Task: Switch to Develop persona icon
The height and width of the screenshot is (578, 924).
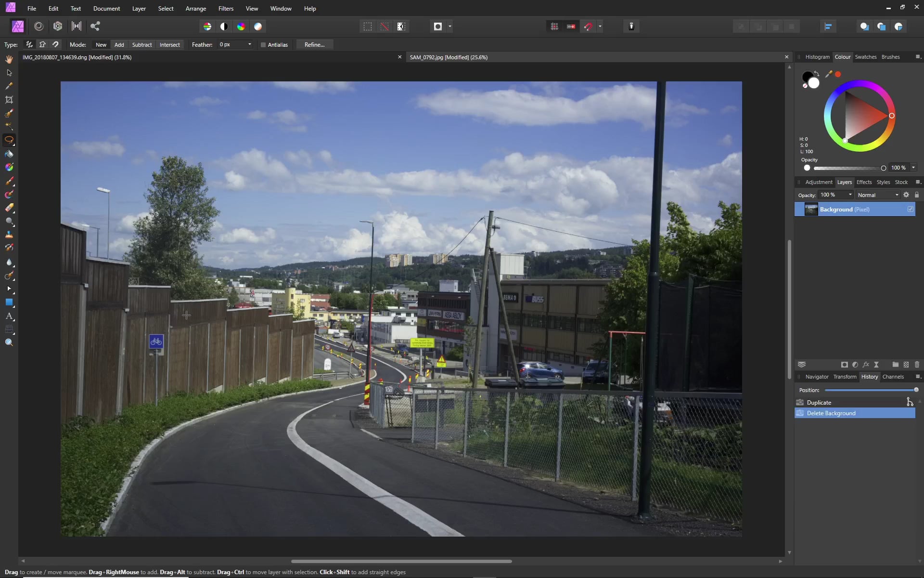Action: click(x=58, y=26)
